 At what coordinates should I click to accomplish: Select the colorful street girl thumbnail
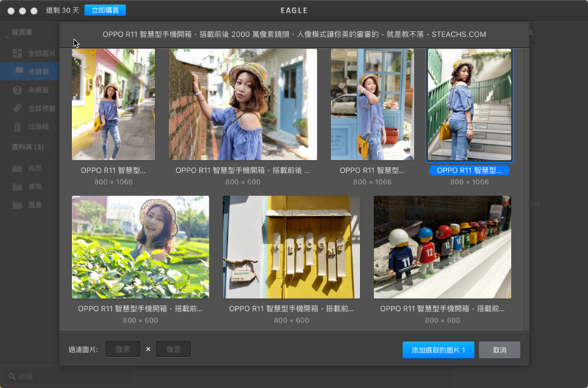point(113,104)
